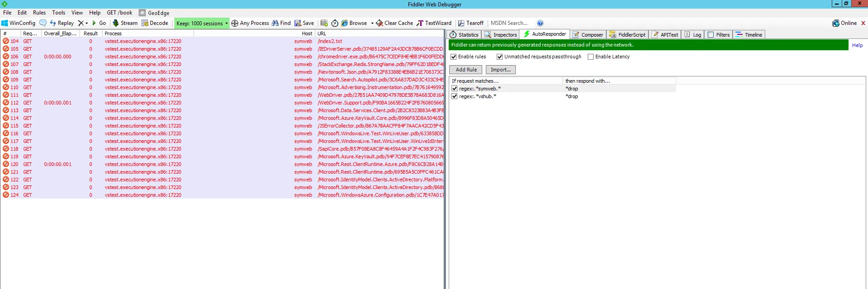Launch Browse with Internet Explorer icon
Viewport: 868px width, 289px height.
click(x=354, y=23)
